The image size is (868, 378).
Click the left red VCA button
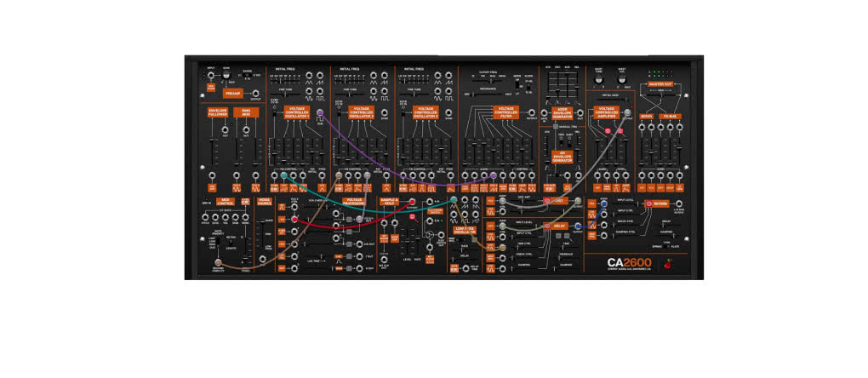click(x=608, y=131)
